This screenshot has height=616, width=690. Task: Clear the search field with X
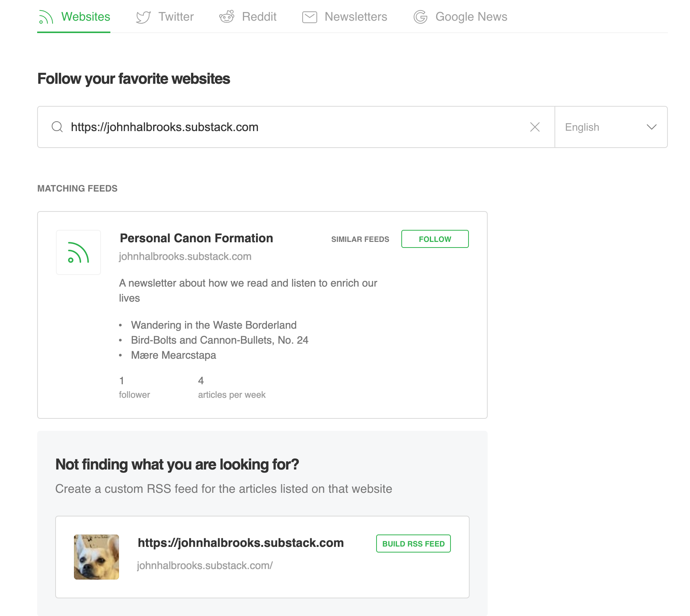point(535,127)
